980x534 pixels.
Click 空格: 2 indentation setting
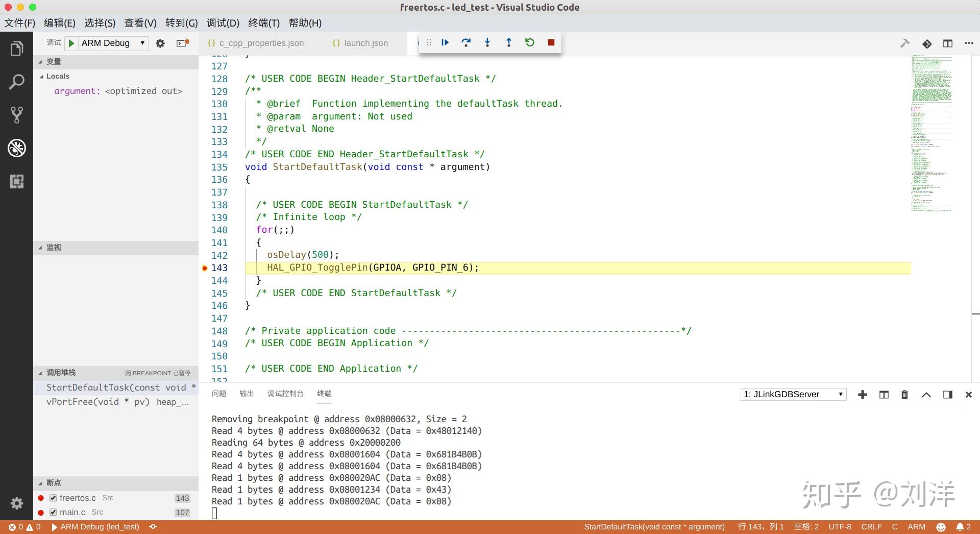[x=806, y=527]
